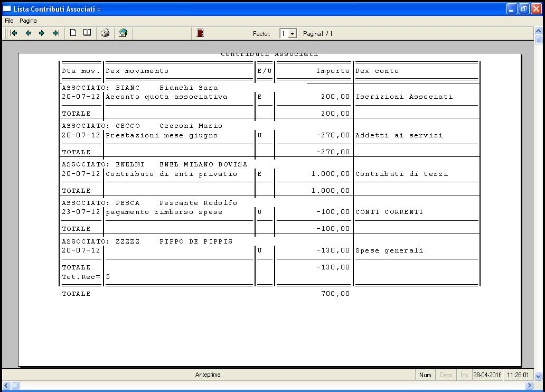Image resolution: width=545 pixels, height=392 pixels.
Task: Click the date 28-04-2016 in status bar
Action: (487, 375)
